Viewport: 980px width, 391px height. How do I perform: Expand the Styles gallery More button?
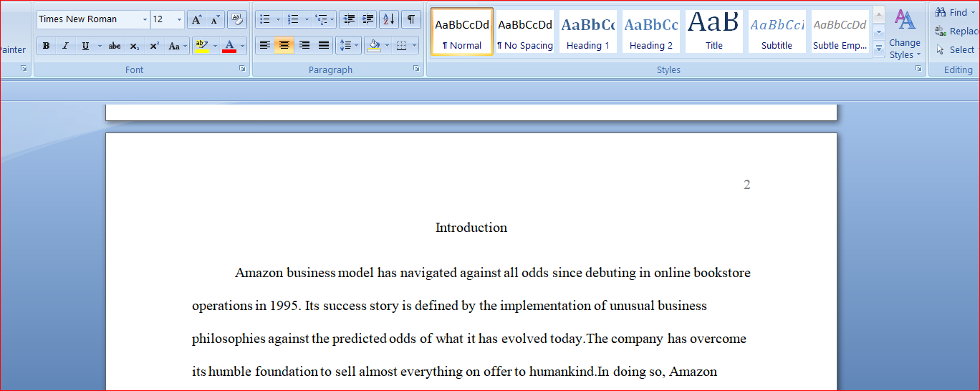click(x=879, y=48)
